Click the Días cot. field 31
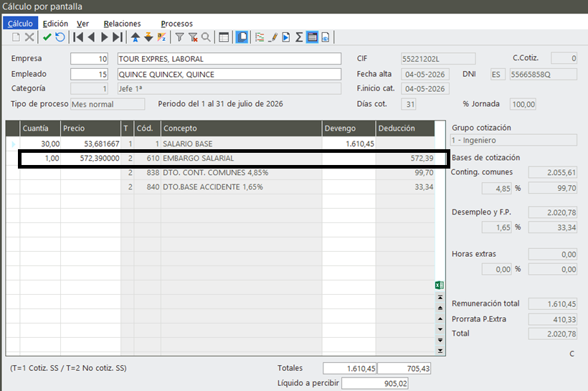 point(409,104)
